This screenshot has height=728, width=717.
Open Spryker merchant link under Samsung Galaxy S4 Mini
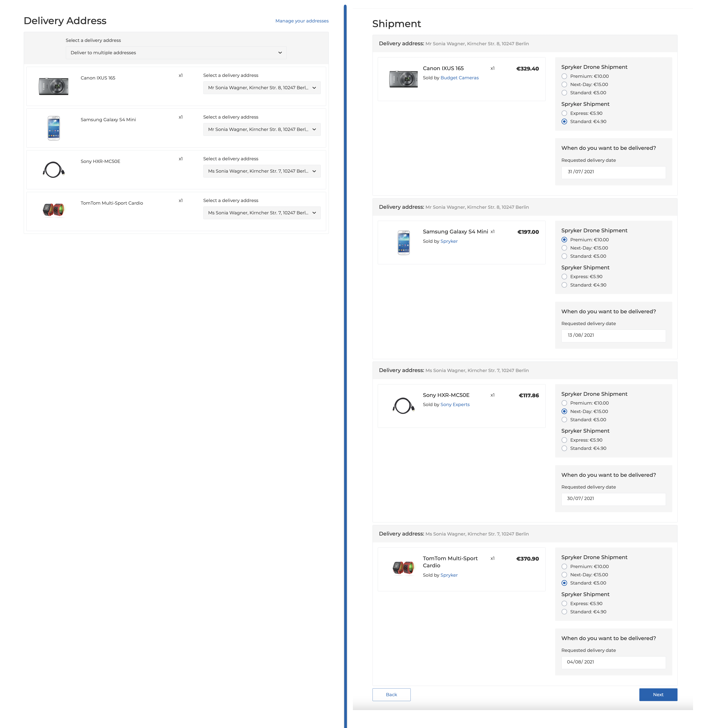(449, 241)
